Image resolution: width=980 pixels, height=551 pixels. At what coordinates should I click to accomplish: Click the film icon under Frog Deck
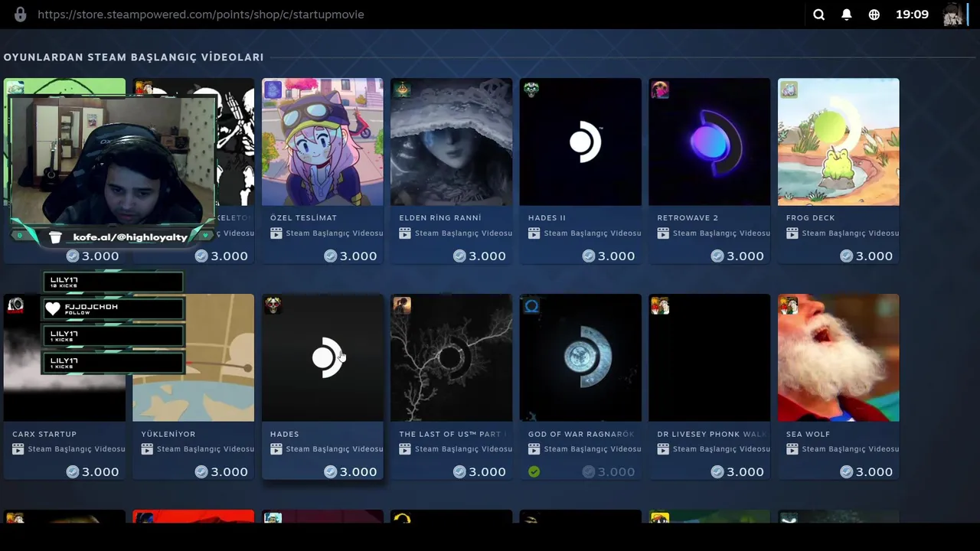pyautogui.click(x=792, y=233)
